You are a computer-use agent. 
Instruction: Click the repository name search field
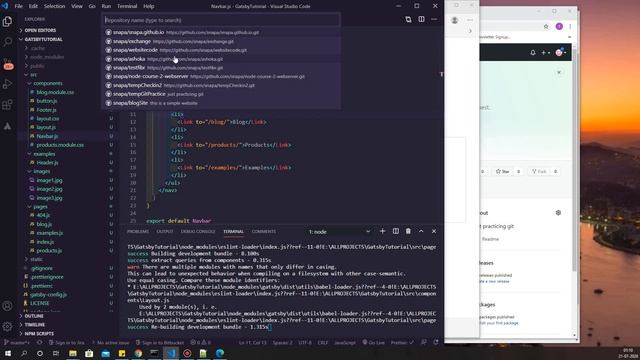tap(221, 20)
